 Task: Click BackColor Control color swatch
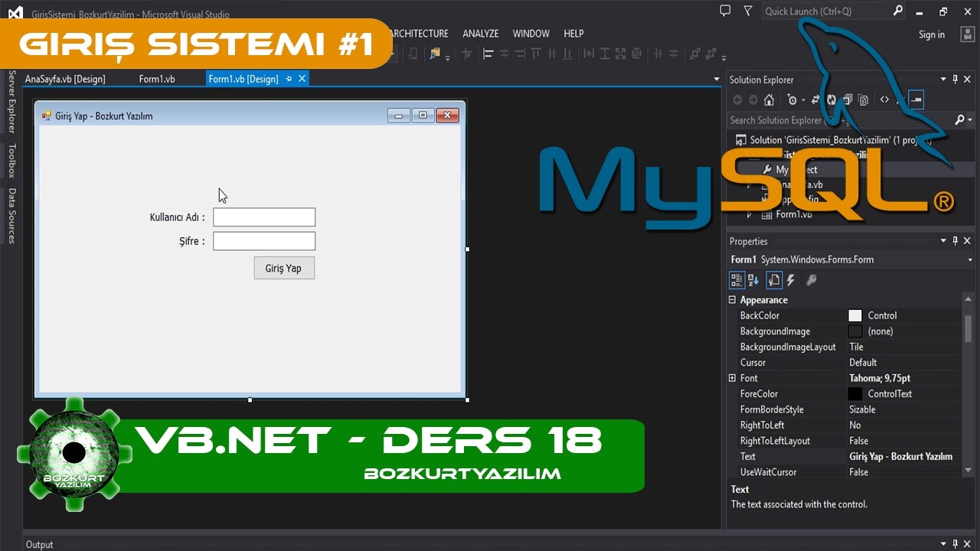855,315
